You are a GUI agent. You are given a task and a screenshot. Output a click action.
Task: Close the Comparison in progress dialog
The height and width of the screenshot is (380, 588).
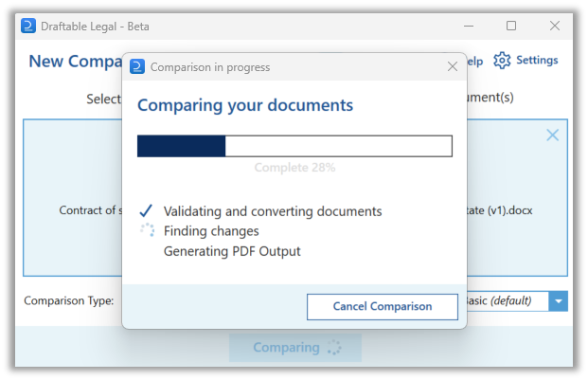[x=453, y=66]
